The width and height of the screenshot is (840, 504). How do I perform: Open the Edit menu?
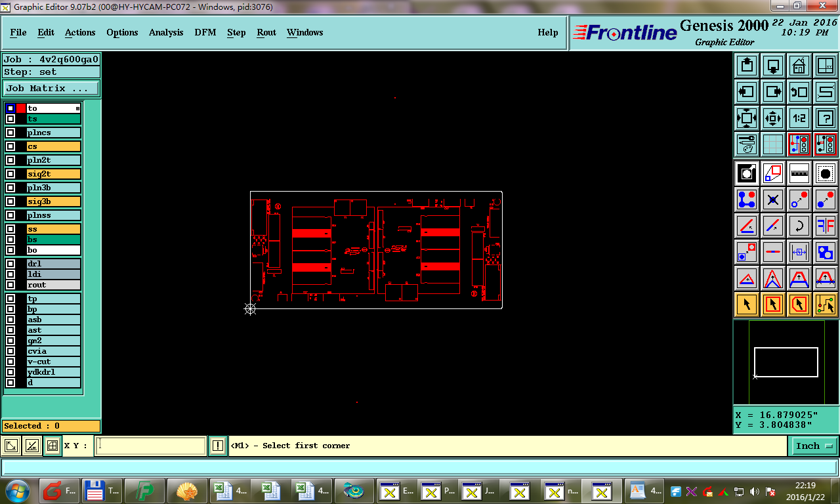point(46,32)
